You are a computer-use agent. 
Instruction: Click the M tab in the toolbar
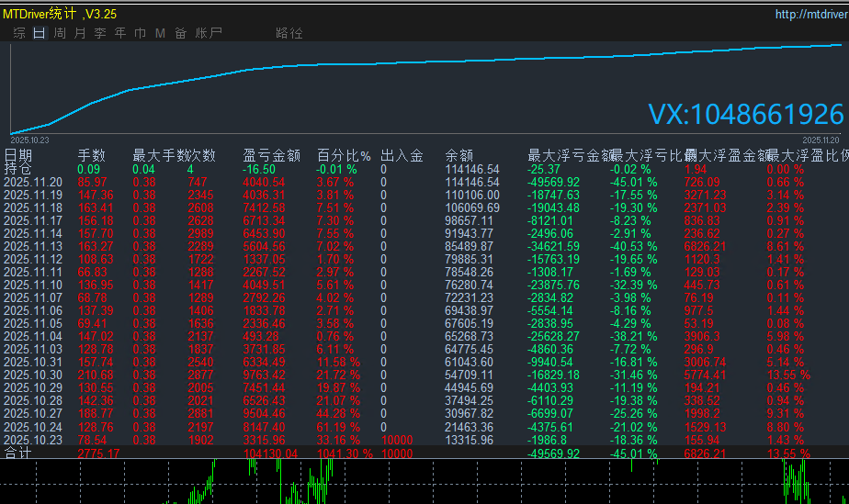[160, 33]
